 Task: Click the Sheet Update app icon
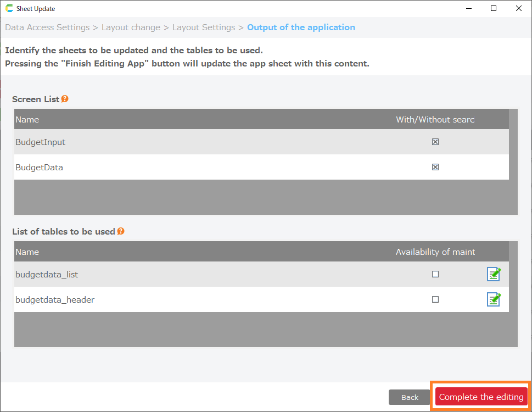(x=9, y=9)
